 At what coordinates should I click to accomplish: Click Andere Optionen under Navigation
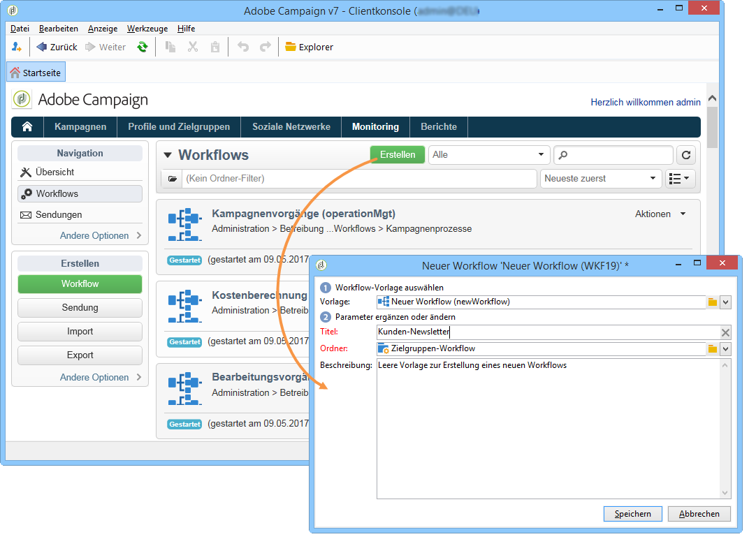(x=101, y=236)
